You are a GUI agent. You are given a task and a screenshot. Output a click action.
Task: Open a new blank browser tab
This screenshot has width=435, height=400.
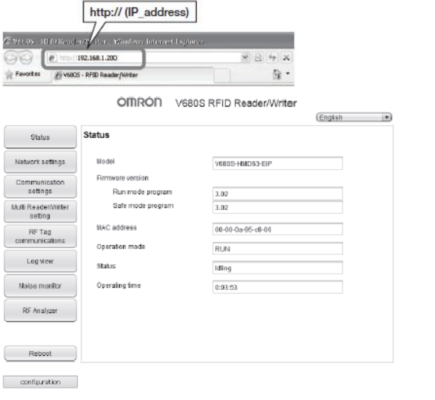(222, 75)
